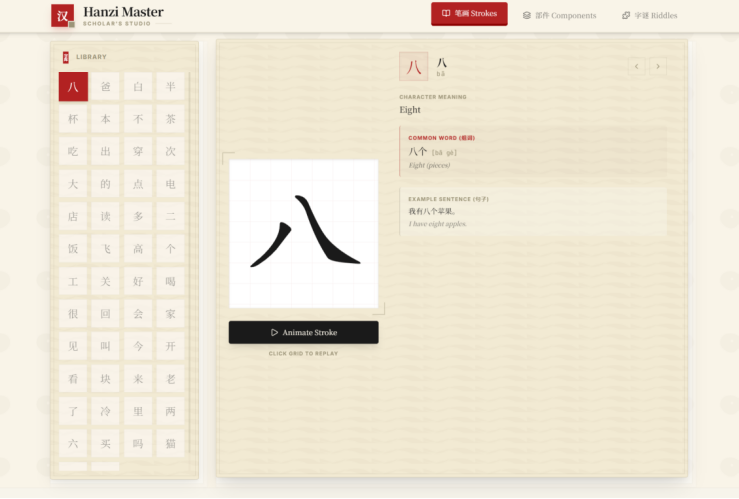Open the character 电 tile
Image resolution: width=739 pixels, height=499 pixels.
point(171,184)
